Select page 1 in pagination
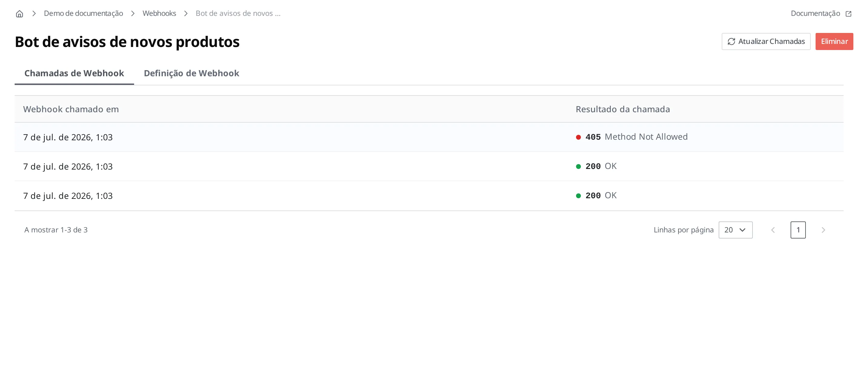868x366 pixels. click(x=798, y=230)
